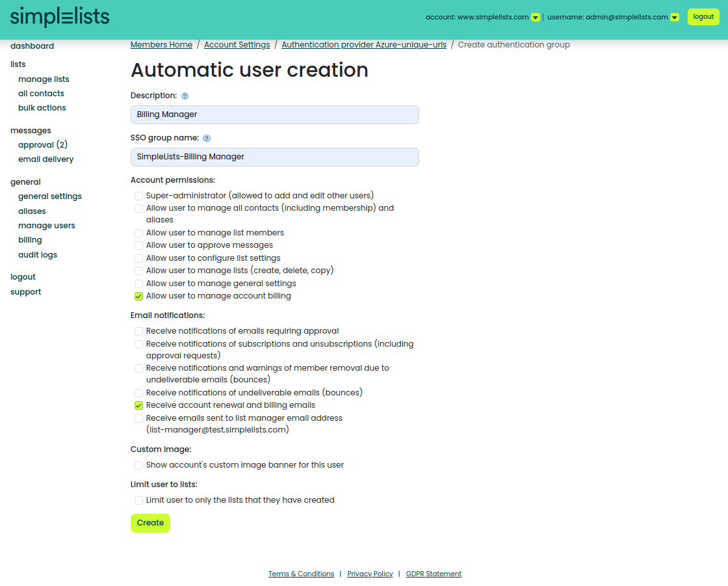
Task: Click the Limit user to lists label
Action: pos(164,485)
